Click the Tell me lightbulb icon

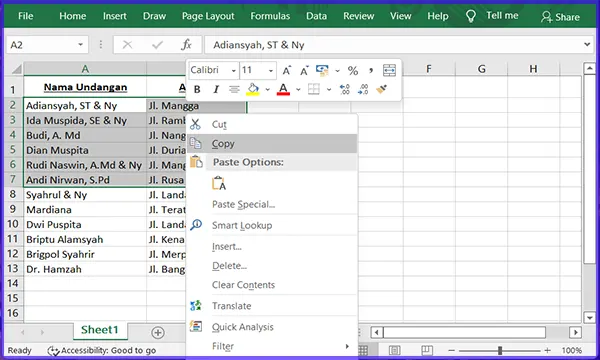[x=471, y=16]
